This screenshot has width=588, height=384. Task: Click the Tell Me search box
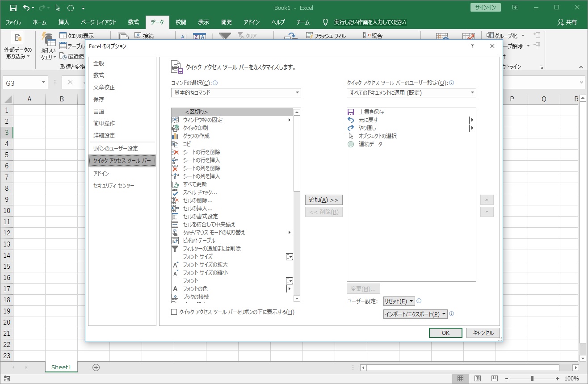[370, 22]
